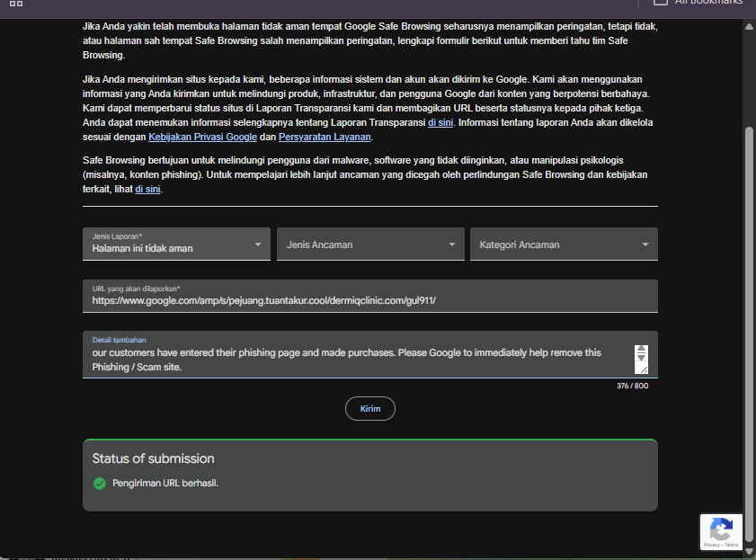Click the URL yang akan dilaporkan field
The image size is (756, 560).
click(x=370, y=296)
